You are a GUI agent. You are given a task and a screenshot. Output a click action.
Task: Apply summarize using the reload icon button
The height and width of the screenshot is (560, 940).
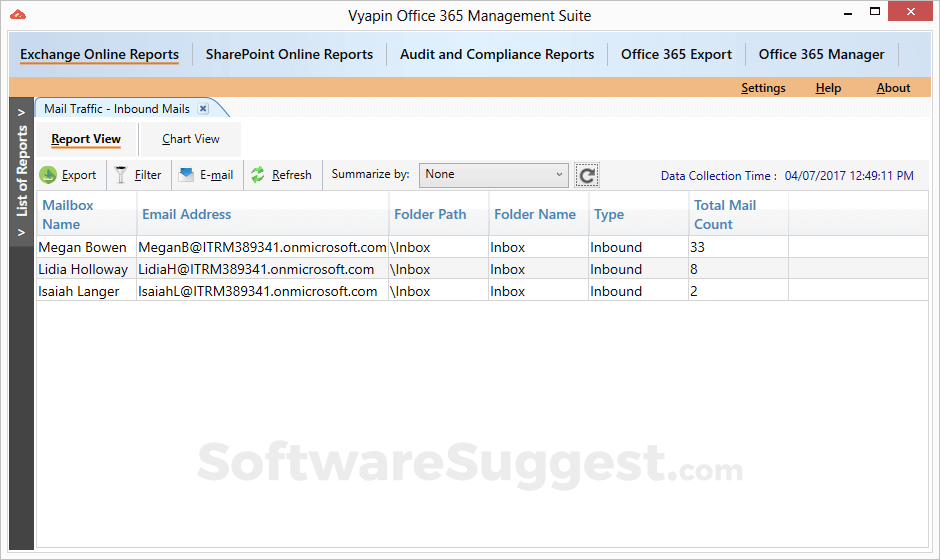pyautogui.click(x=587, y=176)
